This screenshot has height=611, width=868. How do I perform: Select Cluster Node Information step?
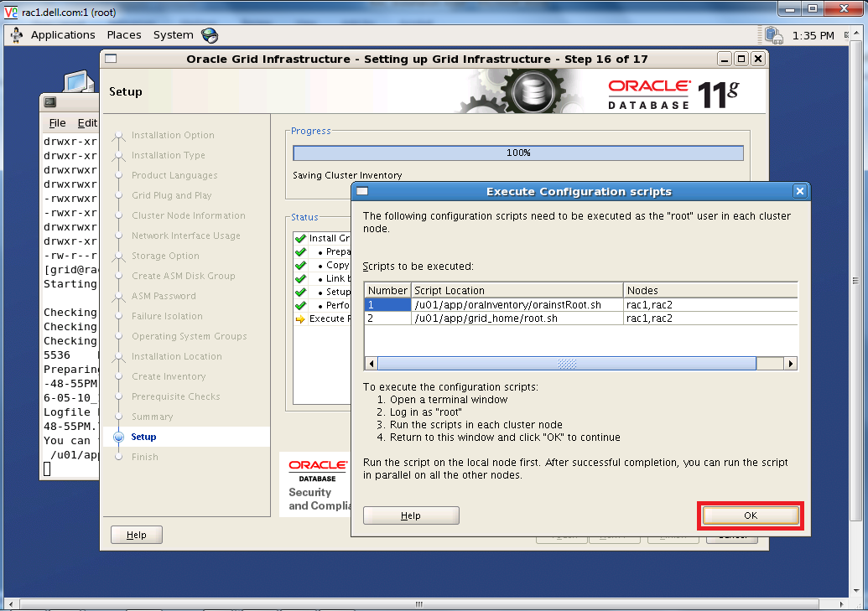click(x=188, y=216)
